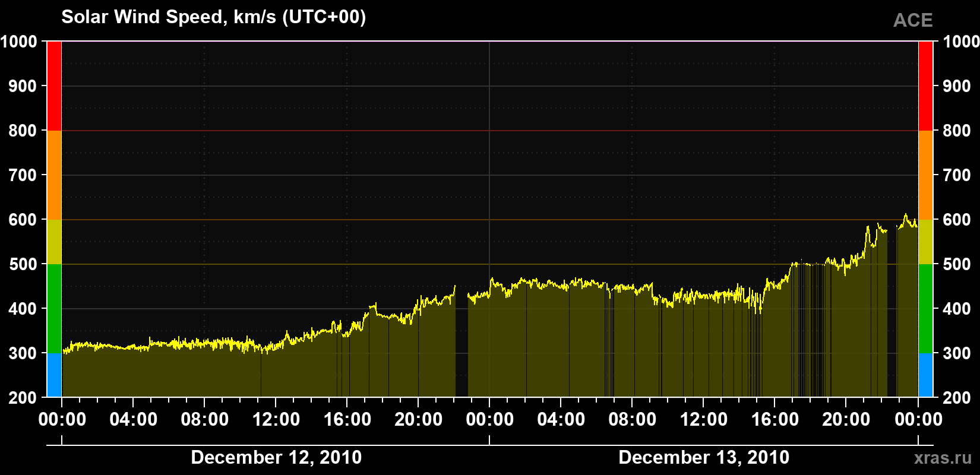The image size is (980, 475).
Task: Click the red color band on left scale
Action: click(x=54, y=86)
